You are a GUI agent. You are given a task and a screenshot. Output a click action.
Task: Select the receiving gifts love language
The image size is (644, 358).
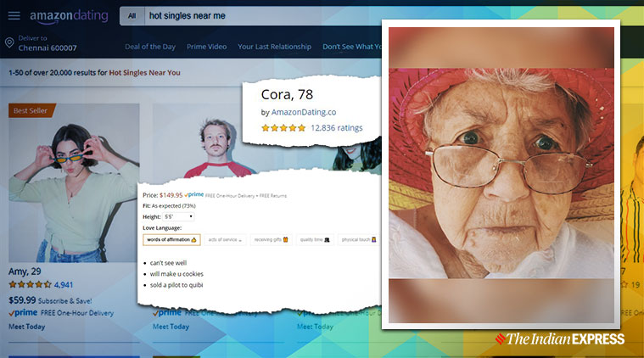272,240
